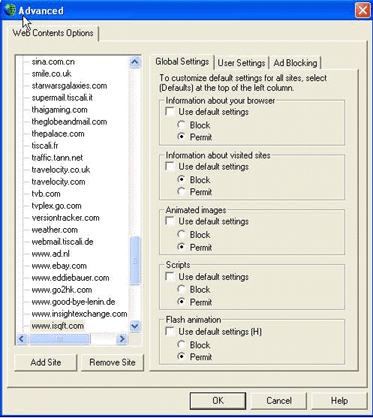This screenshot has width=373, height=418.
Task: Click the site list scroll down arrow
Action: (135, 326)
